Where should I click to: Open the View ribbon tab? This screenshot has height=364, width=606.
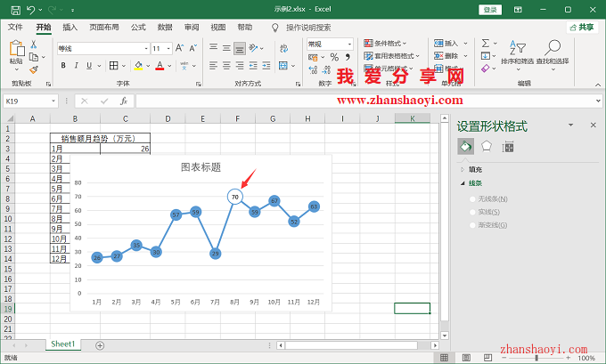pos(218,27)
